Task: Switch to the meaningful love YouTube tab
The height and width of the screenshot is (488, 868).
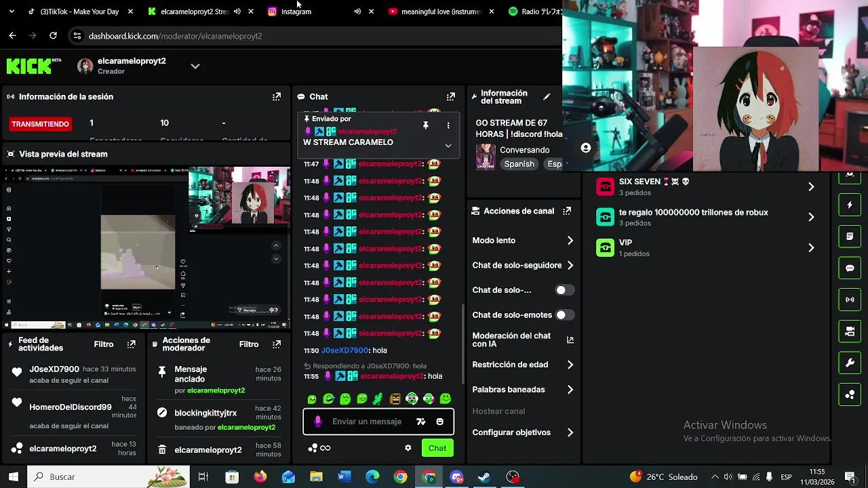Action: pyautogui.click(x=440, y=12)
